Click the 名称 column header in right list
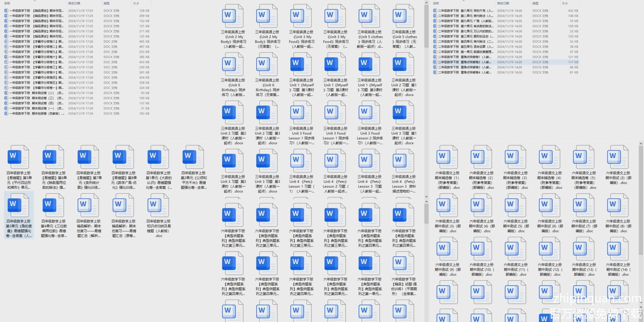This screenshot has height=322, width=644. (436, 3)
